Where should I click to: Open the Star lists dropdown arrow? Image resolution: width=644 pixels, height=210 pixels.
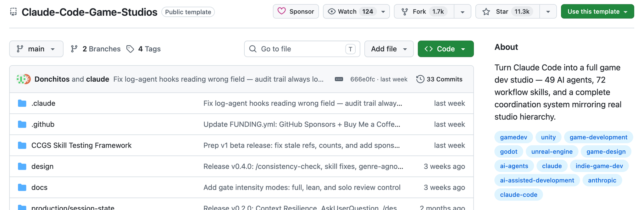[548, 12]
